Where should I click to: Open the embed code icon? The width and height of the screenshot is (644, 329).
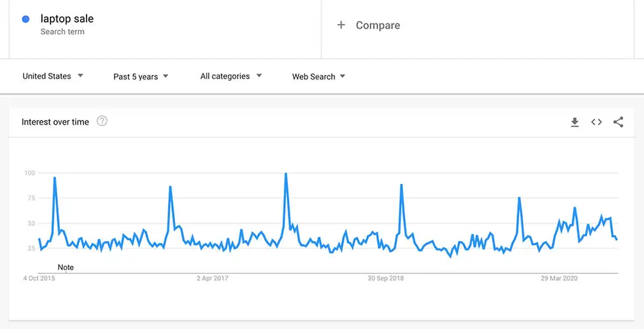coord(597,122)
